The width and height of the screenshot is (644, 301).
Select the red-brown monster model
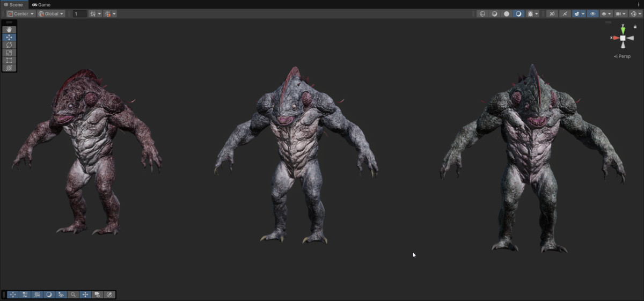(87, 153)
